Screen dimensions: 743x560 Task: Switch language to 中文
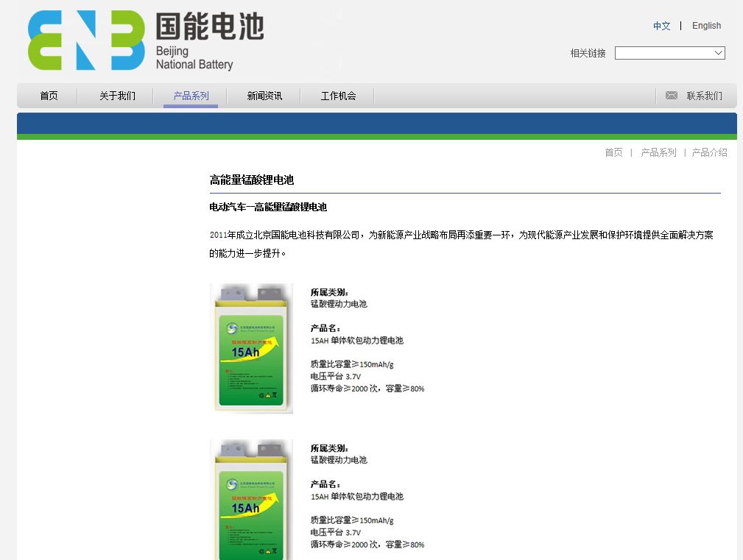click(x=661, y=26)
